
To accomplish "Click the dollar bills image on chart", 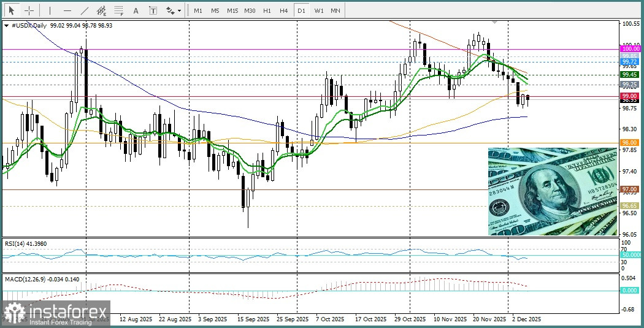I will tap(552, 191).
